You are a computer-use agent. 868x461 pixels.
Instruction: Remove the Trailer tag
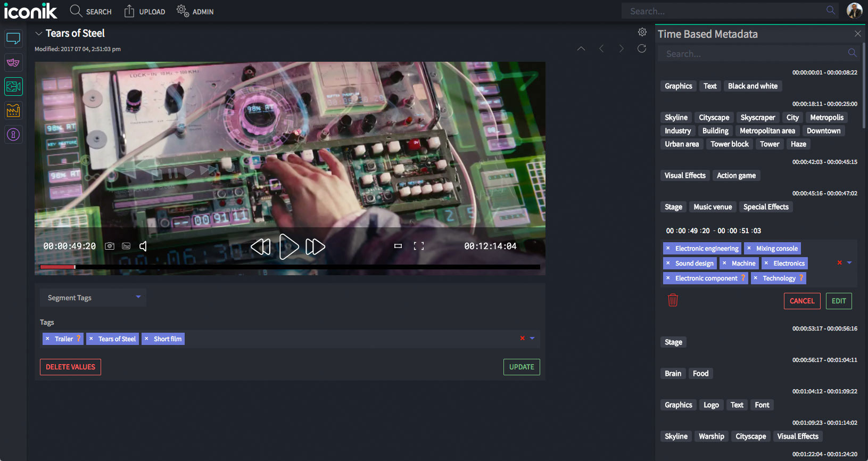[47, 339]
